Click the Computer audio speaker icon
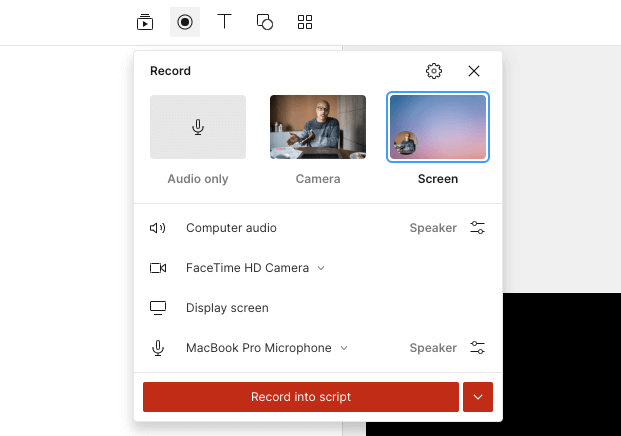Image resolution: width=621 pixels, height=436 pixels. tap(158, 228)
